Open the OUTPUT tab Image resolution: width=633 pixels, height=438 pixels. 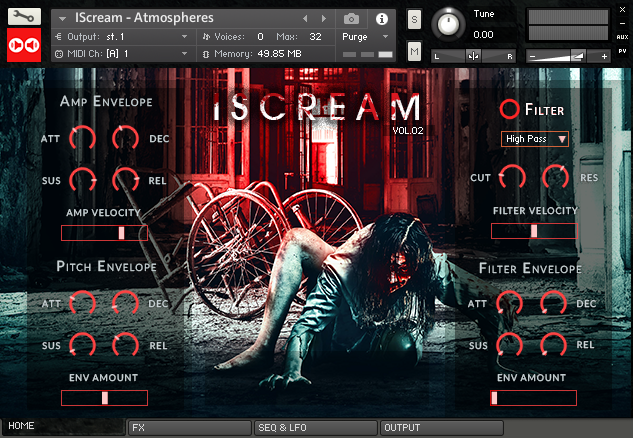[440, 427]
